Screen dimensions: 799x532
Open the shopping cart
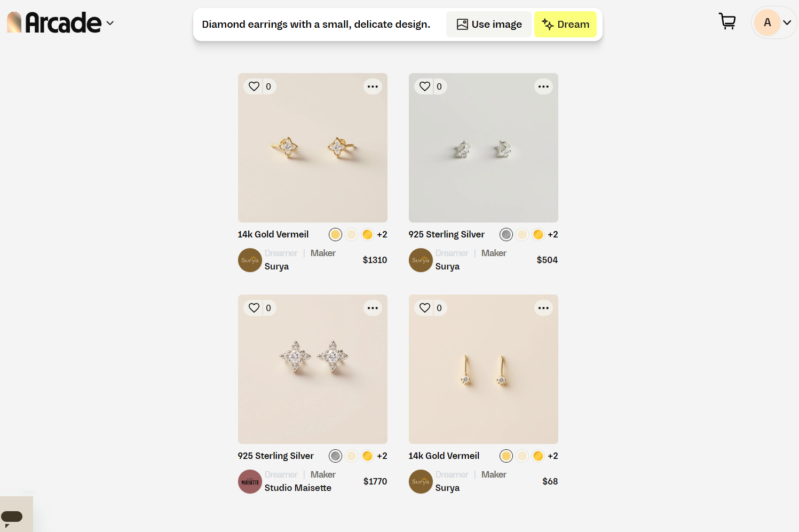[x=727, y=22]
